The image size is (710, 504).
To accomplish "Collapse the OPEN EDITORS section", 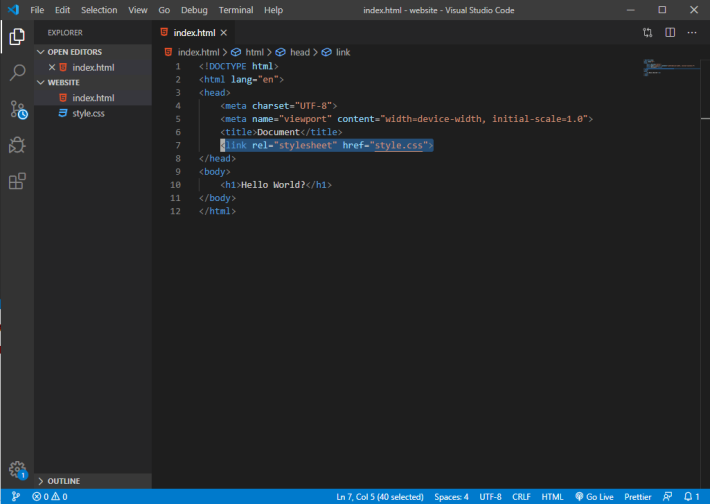I will pos(93,52).
